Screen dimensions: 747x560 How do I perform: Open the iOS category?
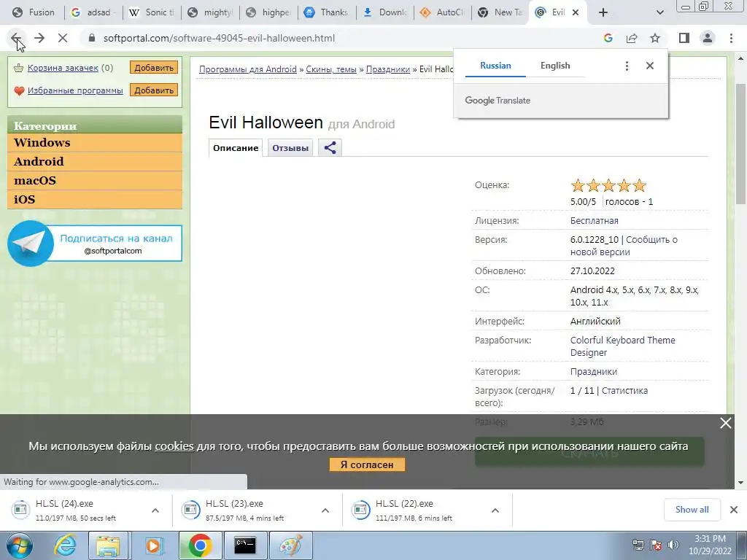pos(95,200)
